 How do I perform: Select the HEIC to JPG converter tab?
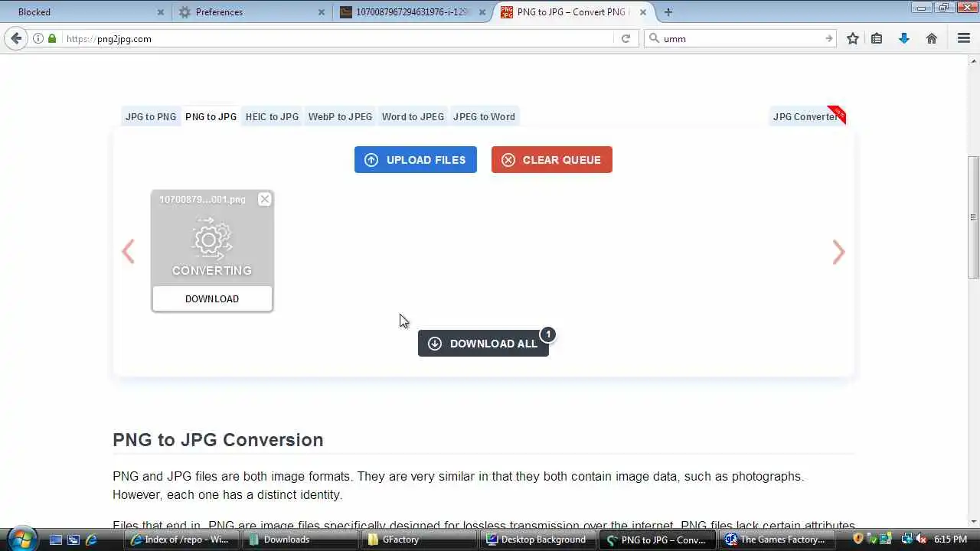[272, 116]
